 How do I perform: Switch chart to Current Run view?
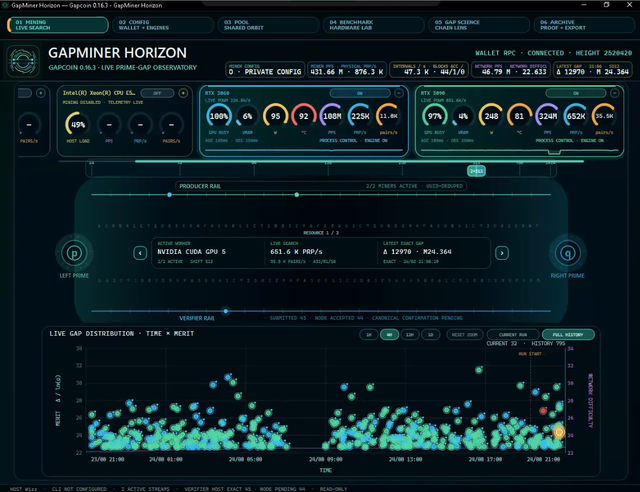513,335
